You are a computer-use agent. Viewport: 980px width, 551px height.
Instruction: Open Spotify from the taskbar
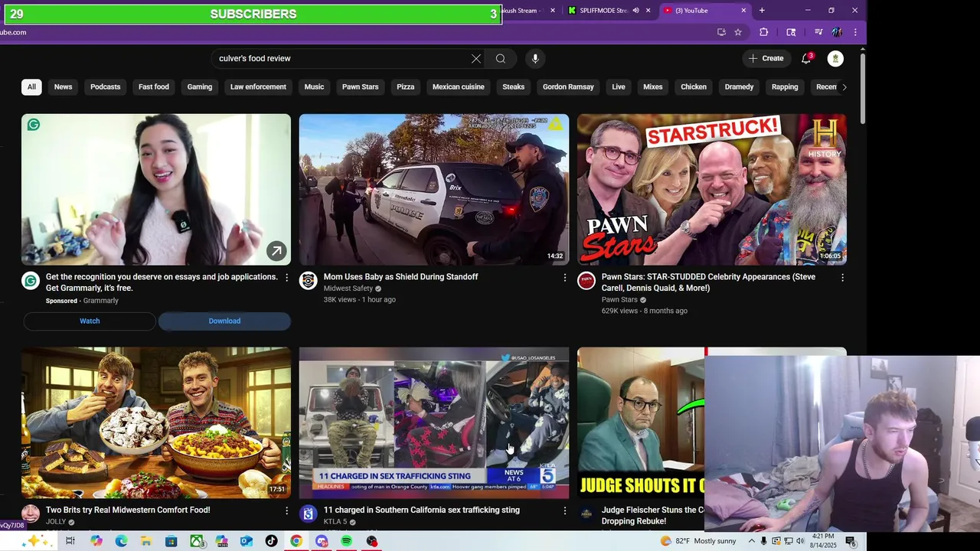click(346, 541)
